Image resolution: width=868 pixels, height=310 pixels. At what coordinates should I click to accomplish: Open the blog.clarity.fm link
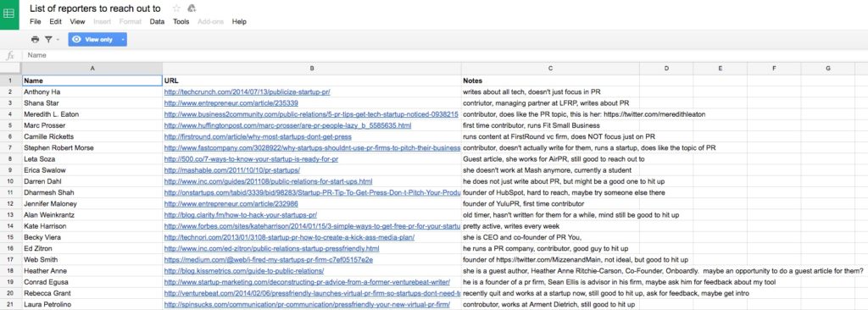pos(240,215)
